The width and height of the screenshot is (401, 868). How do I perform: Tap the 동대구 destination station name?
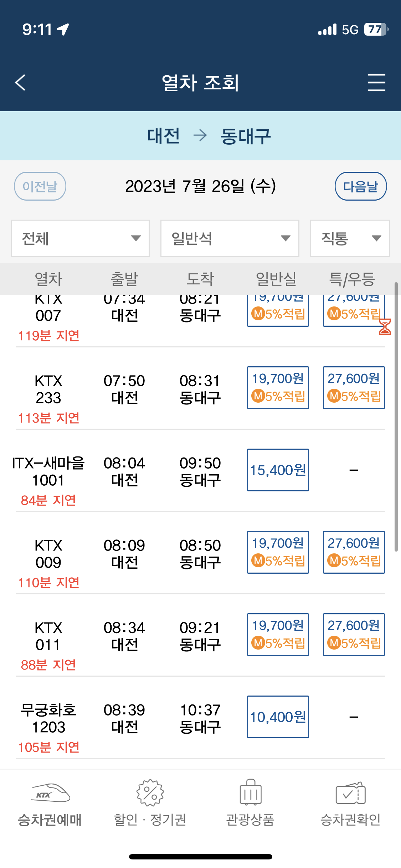click(246, 136)
